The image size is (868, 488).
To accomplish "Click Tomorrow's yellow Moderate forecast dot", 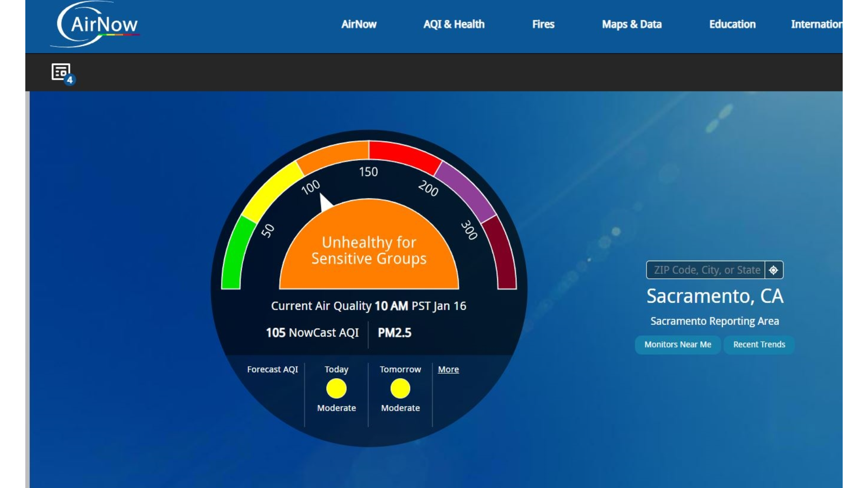I will tap(400, 388).
